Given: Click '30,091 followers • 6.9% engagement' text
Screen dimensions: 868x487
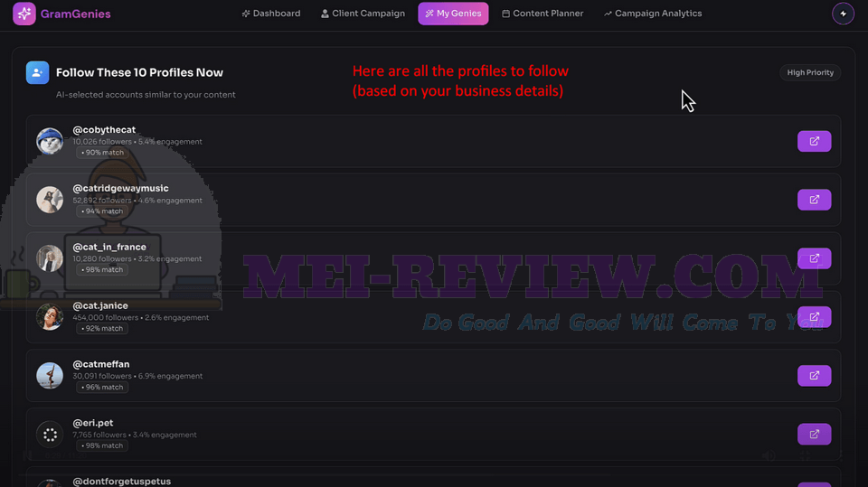Looking at the screenshot, I should [137, 376].
